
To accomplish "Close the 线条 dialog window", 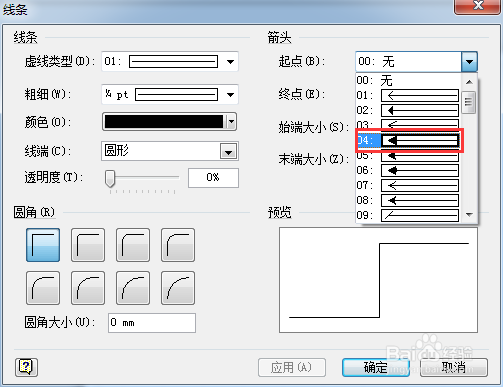I will pyautogui.click(x=477, y=6).
